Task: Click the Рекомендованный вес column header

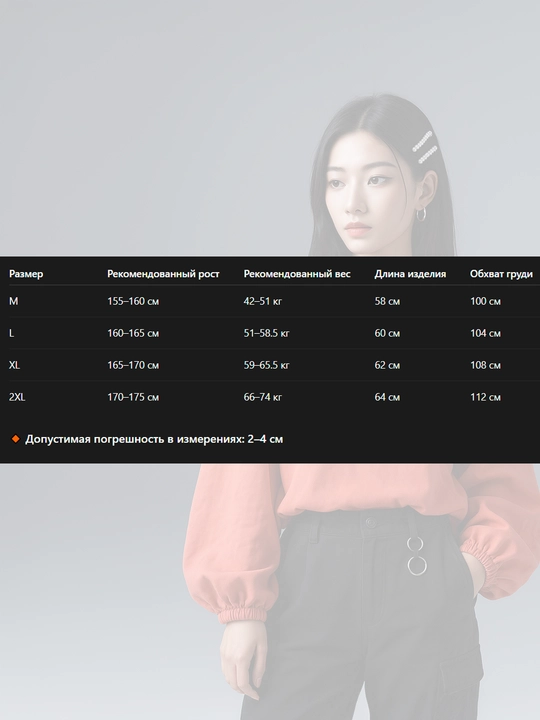Action: 297,274
